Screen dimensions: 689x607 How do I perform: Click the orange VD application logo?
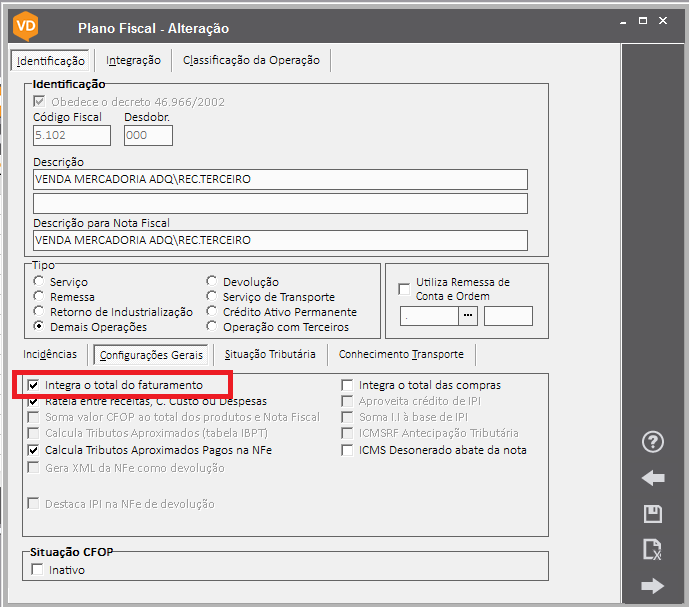pos(25,26)
